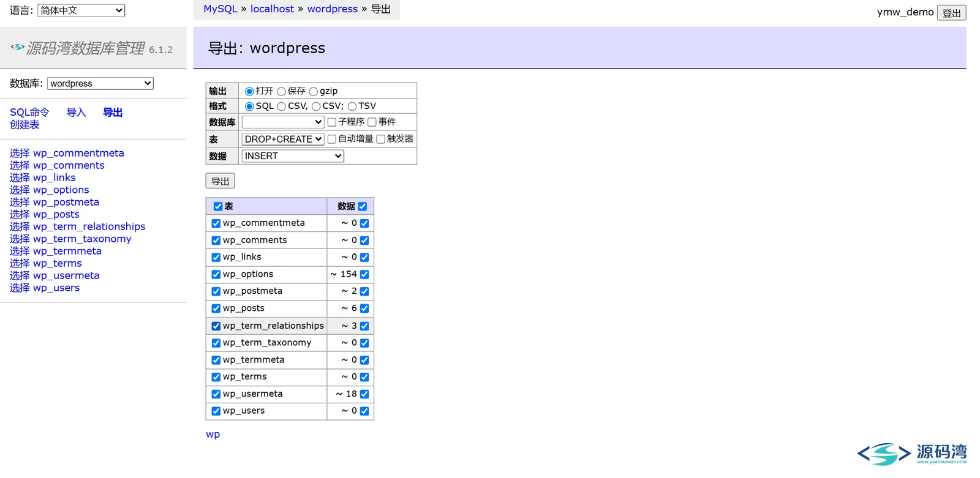Select the 保存 output radio button

coord(281,91)
